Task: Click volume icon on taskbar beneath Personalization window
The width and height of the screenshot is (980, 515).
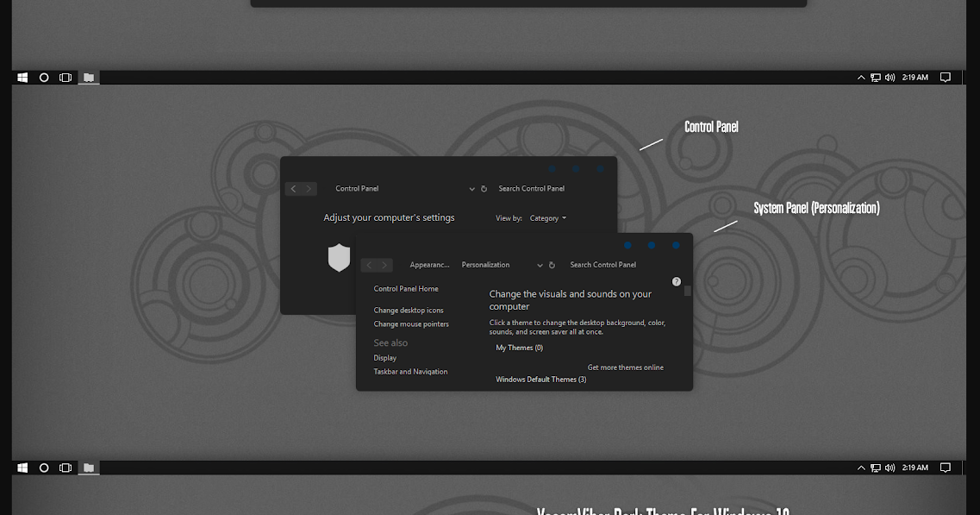Action: coord(890,468)
